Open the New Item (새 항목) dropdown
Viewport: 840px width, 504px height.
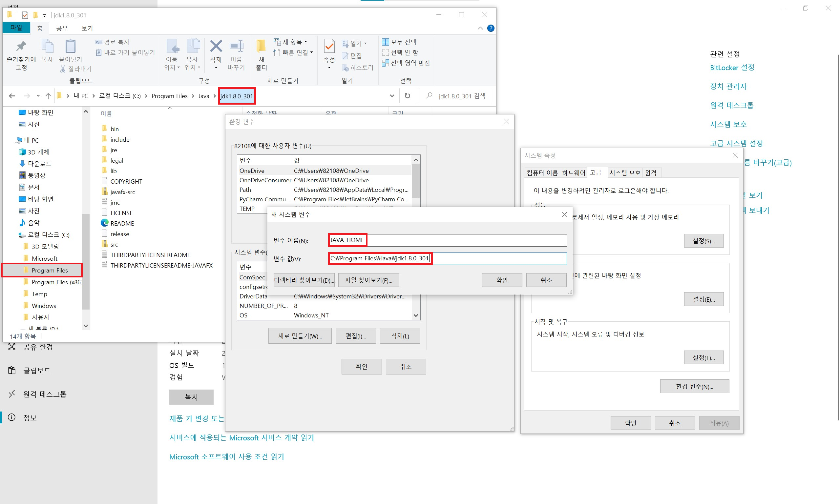click(x=291, y=42)
